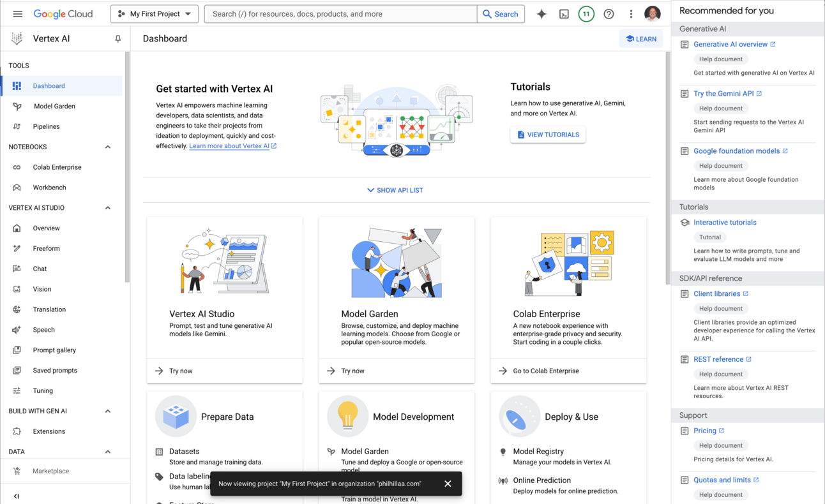
Task: Select Dashboard in the sidebar
Action: [62, 85]
